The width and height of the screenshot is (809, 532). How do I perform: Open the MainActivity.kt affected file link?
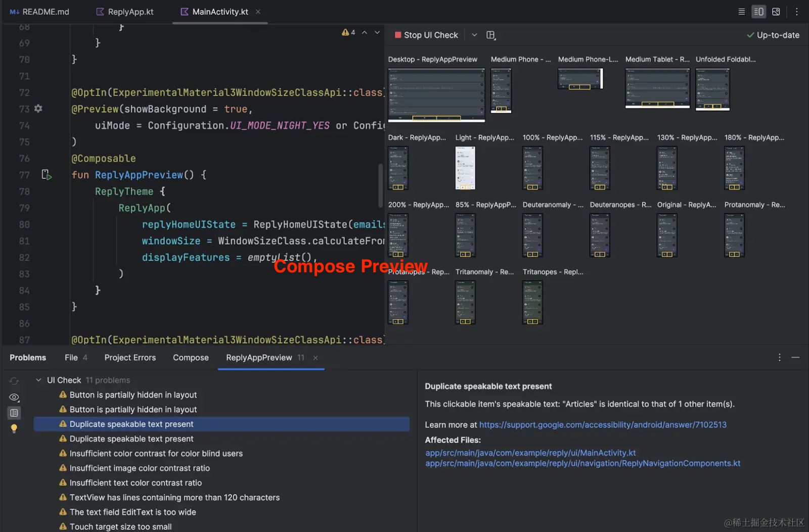[x=530, y=453]
